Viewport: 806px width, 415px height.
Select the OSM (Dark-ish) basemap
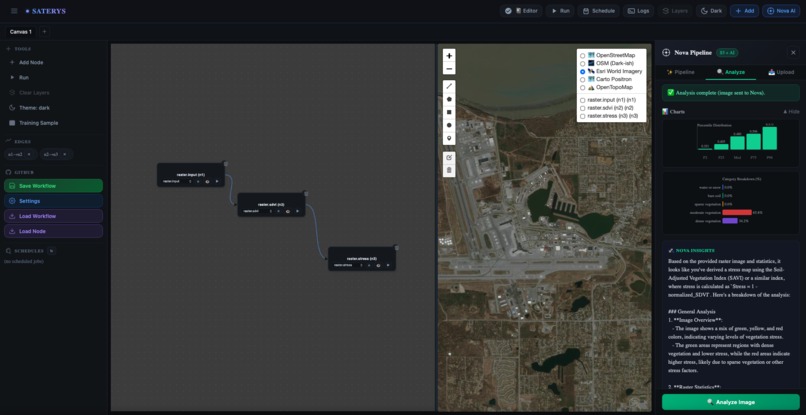(x=582, y=63)
